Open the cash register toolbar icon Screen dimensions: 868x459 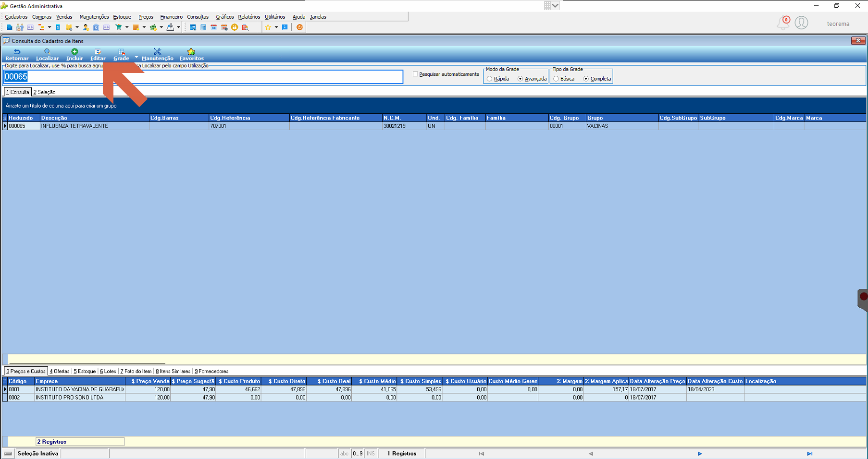[x=170, y=27]
